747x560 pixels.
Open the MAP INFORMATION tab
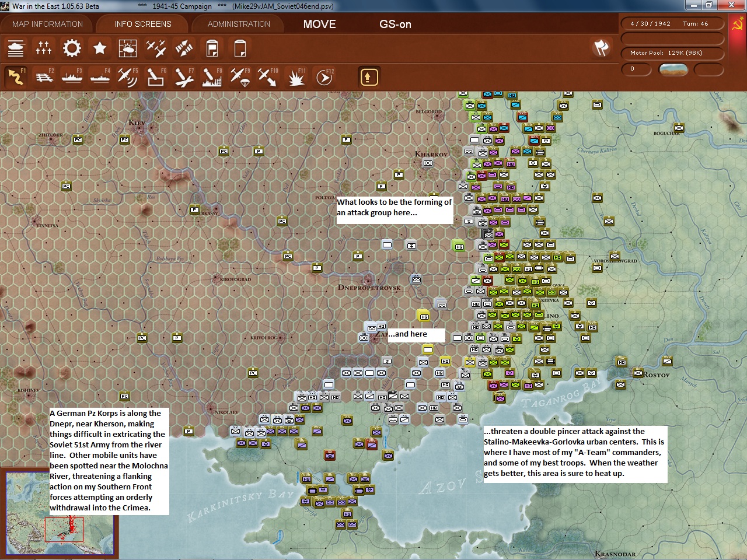tap(47, 24)
